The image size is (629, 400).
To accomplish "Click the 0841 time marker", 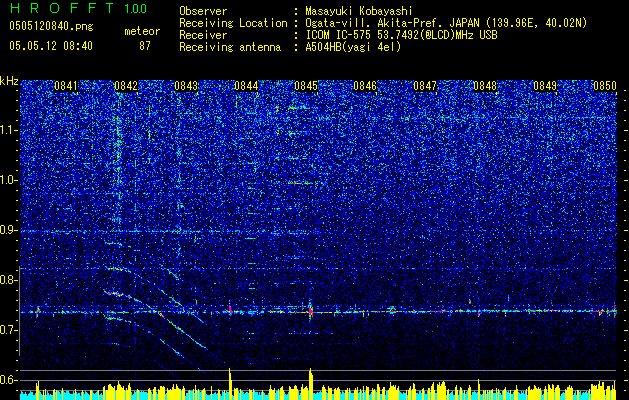I will (x=66, y=86).
